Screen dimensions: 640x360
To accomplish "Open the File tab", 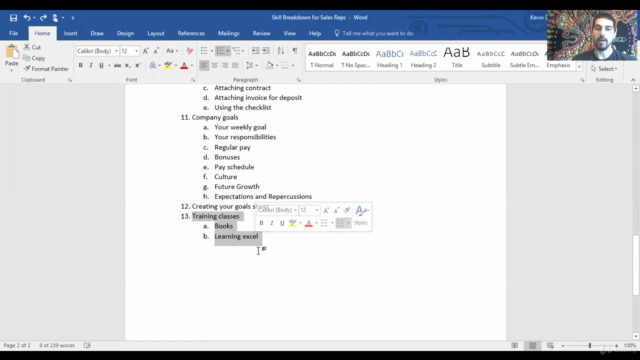I will 13,33.
